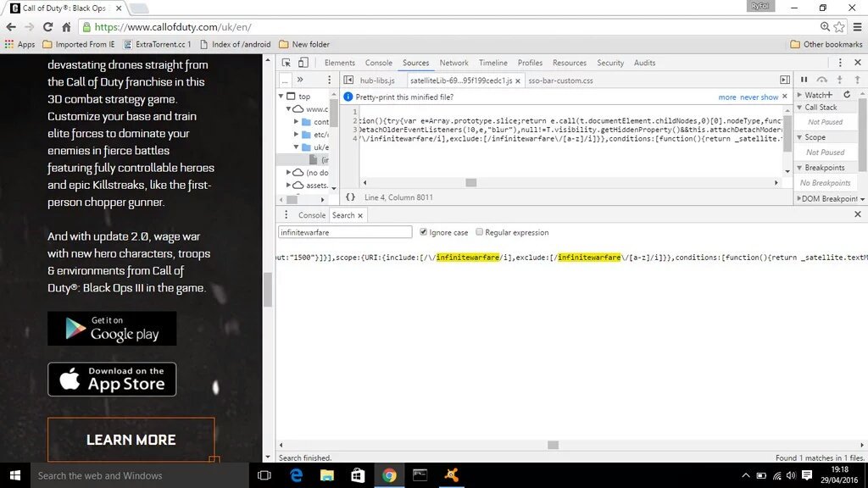Open the Resources tab
Image resolution: width=868 pixels, height=488 pixels.
point(569,63)
